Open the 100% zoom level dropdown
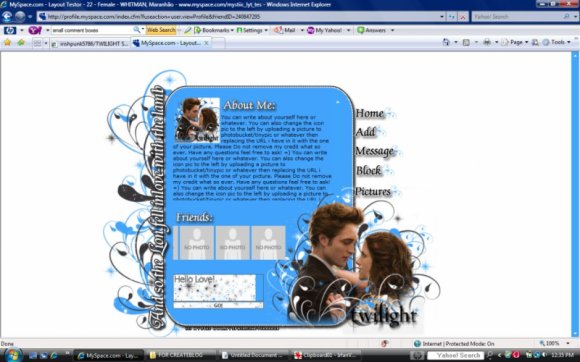Screen dimensions: 580x362 click(568, 344)
